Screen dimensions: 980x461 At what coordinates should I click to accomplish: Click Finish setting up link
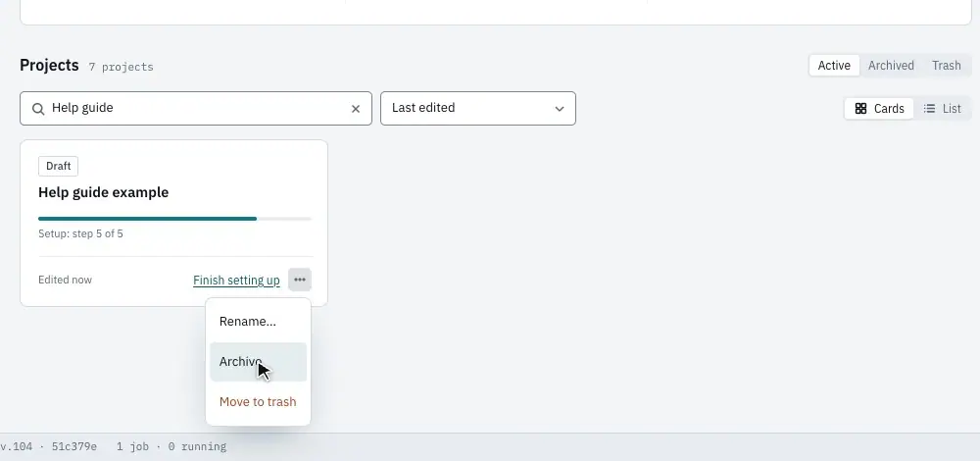pos(236,281)
